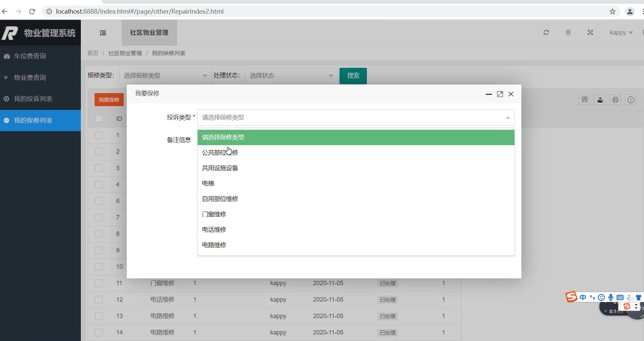Click the table info icon
Image resolution: width=644 pixels, height=341 pixels.
click(x=631, y=100)
